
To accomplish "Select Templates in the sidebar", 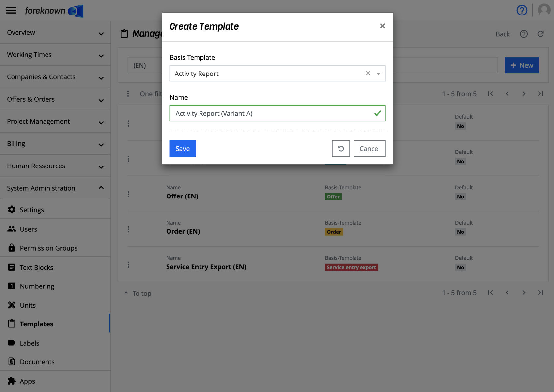I will coord(55,324).
